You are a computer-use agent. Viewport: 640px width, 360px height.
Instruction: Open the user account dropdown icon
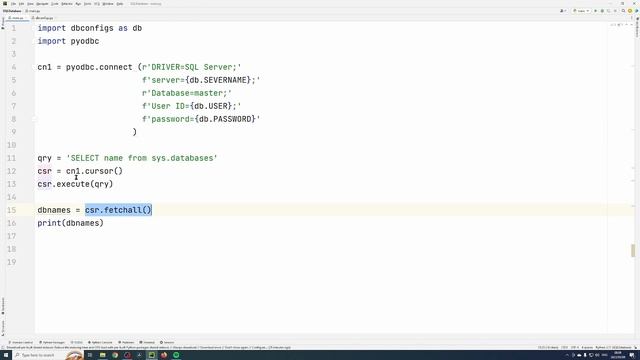(x=563, y=11)
